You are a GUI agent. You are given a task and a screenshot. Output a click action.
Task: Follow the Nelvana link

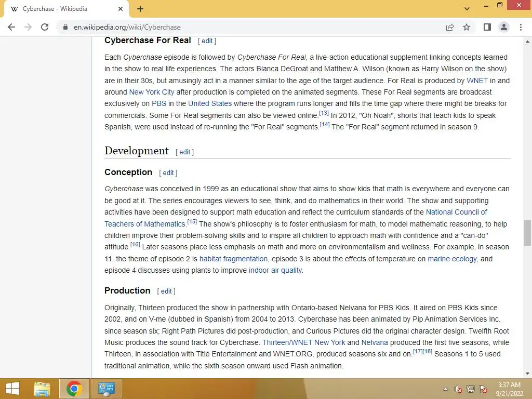tap(375, 343)
